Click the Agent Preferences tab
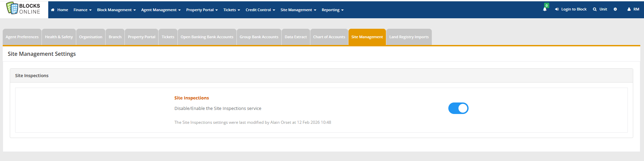 tap(22, 37)
